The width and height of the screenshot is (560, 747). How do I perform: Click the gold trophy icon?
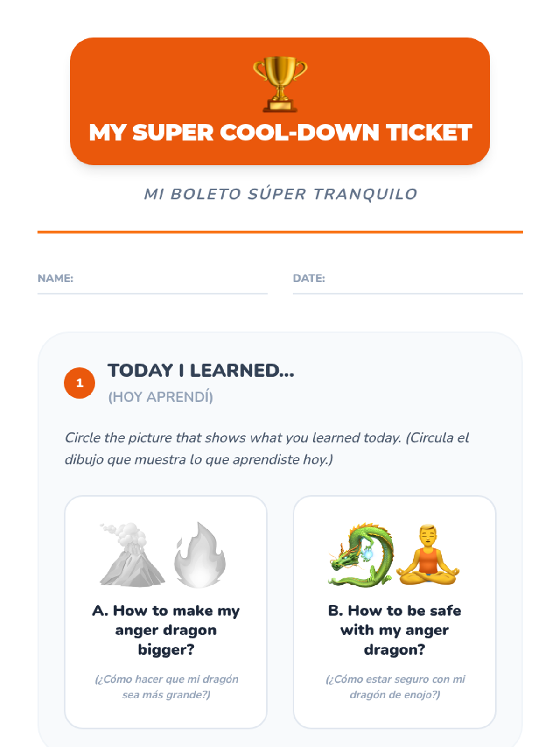pyautogui.click(x=280, y=84)
